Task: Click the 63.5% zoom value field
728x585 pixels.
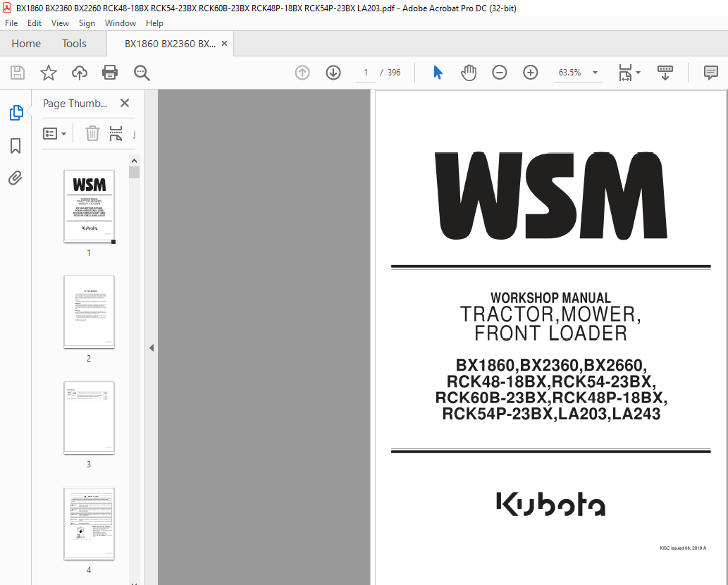Action: tap(569, 73)
